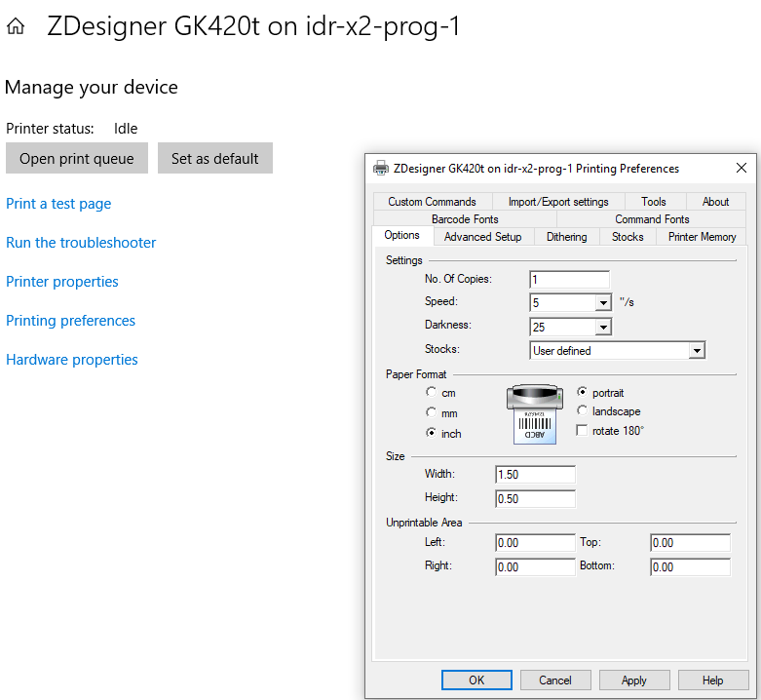Click the No. Of Copies input field
Viewport: 761px width, 700px height.
pos(569,279)
